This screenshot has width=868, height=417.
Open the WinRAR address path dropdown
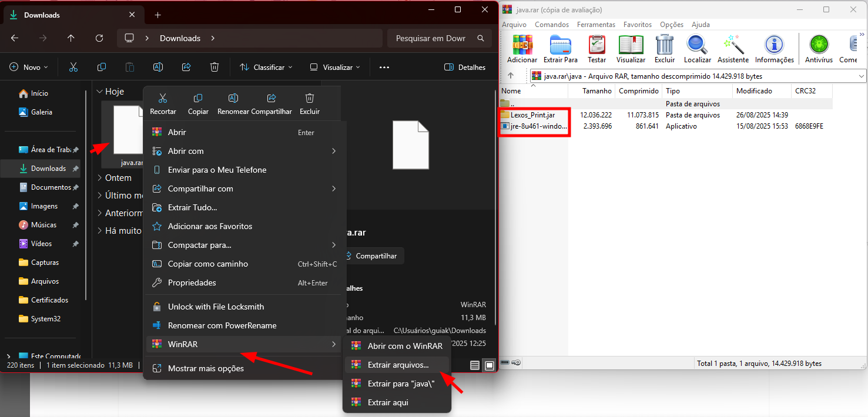pyautogui.click(x=861, y=76)
